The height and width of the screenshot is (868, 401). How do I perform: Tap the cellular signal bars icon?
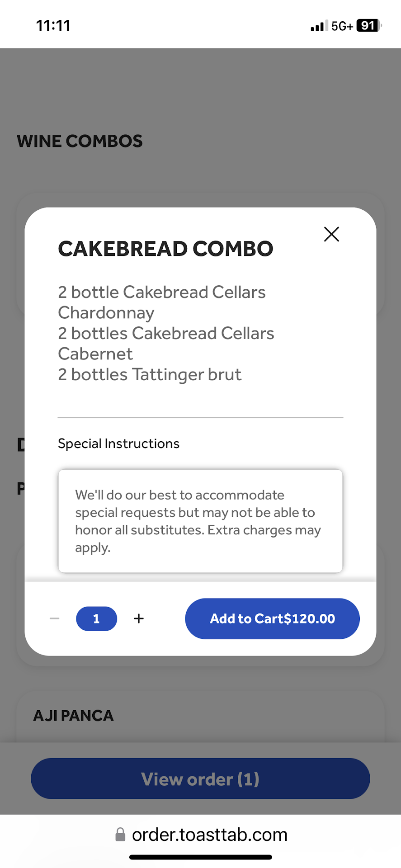coord(319,26)
